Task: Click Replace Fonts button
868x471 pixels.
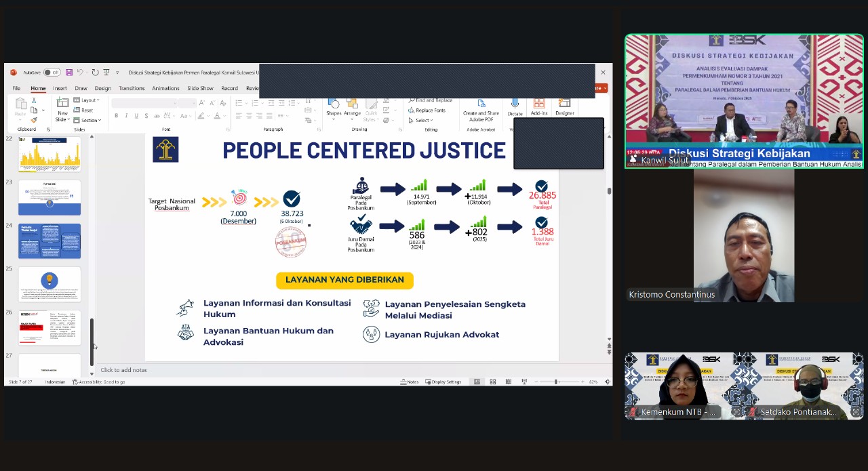Action: coord(427,110)
